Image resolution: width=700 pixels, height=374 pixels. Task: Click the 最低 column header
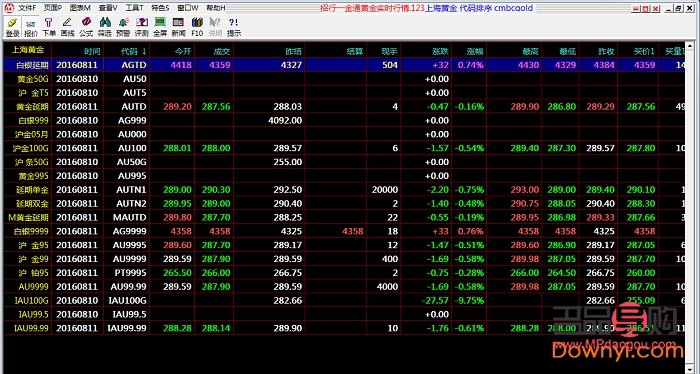(567, 51)
